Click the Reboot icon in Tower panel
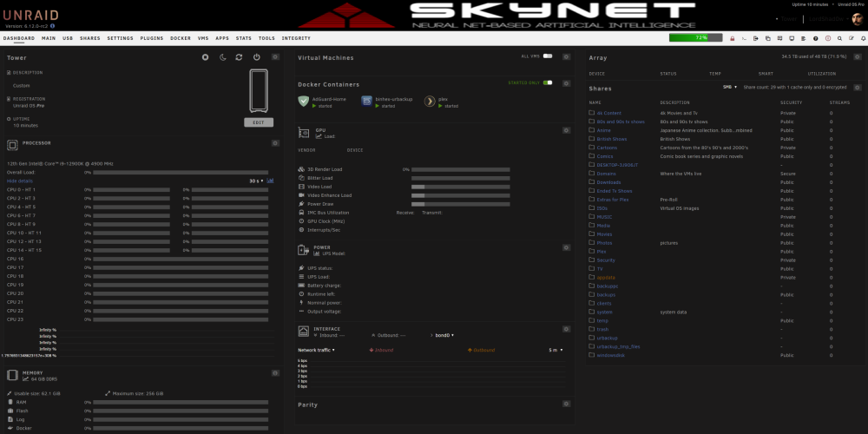Viewport: 868px width, 434px height. pos(240,57)
